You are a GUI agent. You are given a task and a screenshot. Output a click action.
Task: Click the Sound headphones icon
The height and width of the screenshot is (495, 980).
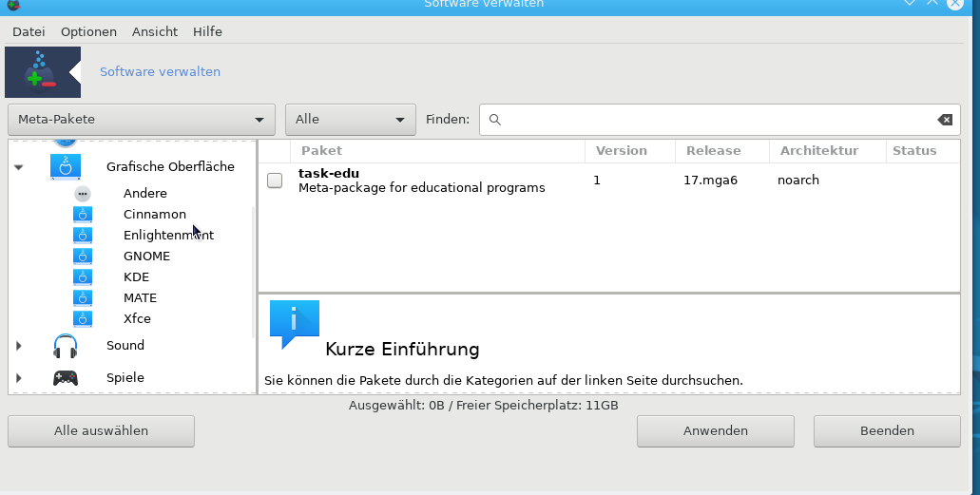66,346
